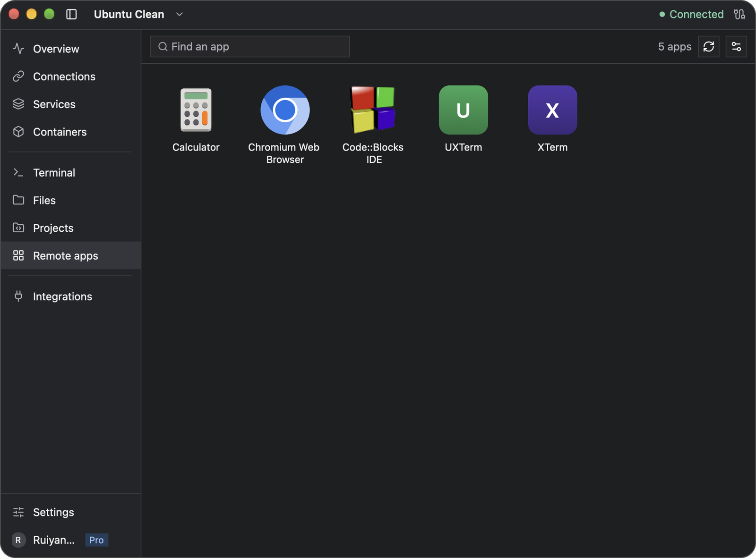Image resolution: width=756 pixels, height=558 pixels.
Task: Click the UXTerm label text
Action: click(x=463, y=147)
